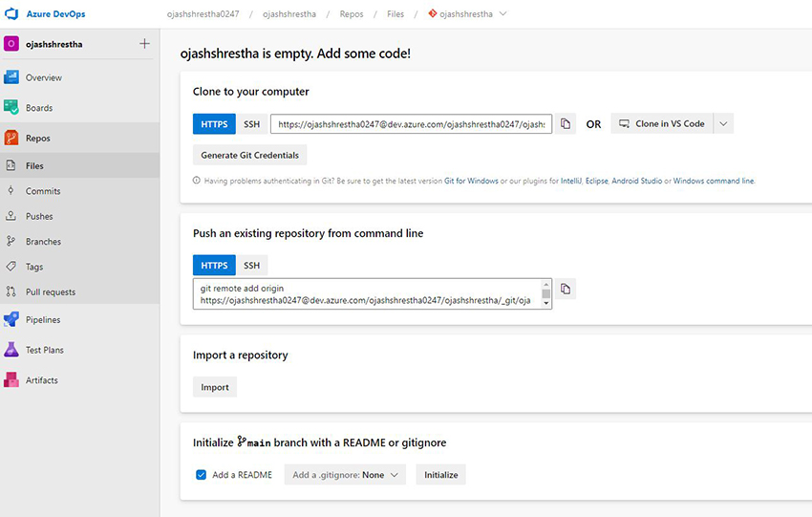
Task: Open the Git for Windows link
Action: point(471,181)
